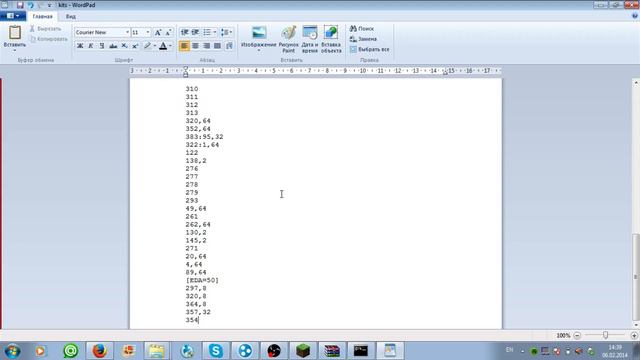Toggle bold (Ж) formatting
Screen dimensions: 640x360
pos(80,46)
